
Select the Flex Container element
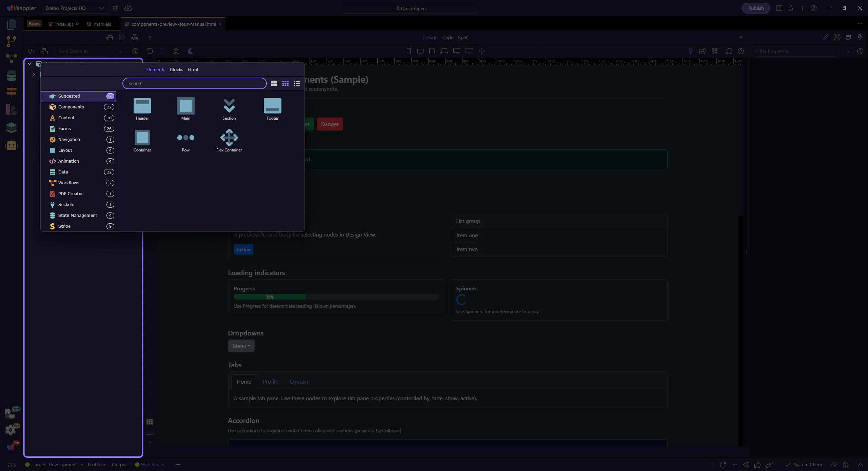tap(229, 138)
